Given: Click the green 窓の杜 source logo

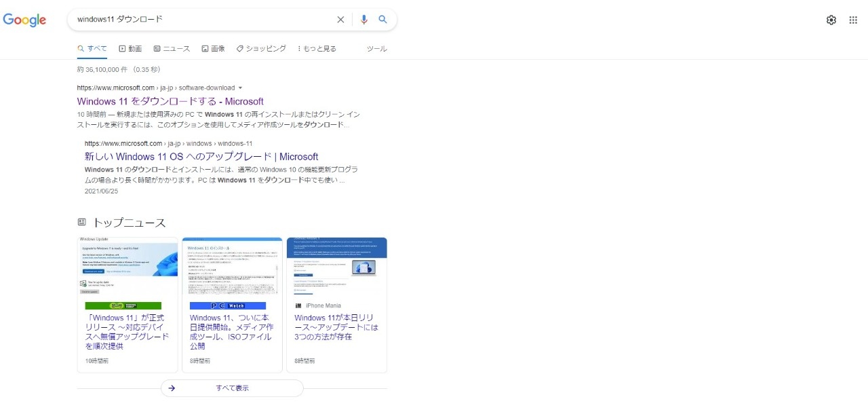Looking at the screenshot, I should [123, 305].
